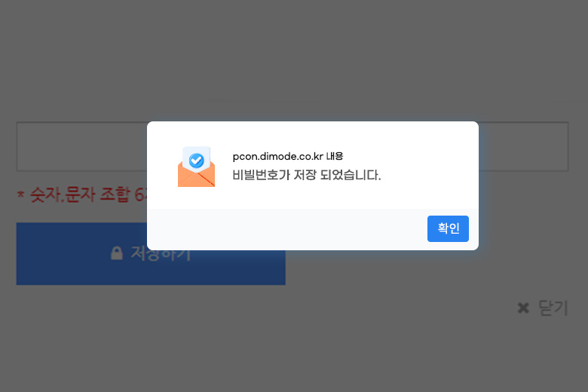Click the orange envelope flap below the badge
Screen dimensions: 588x392
pyautogui.click(x=196, y=179)
